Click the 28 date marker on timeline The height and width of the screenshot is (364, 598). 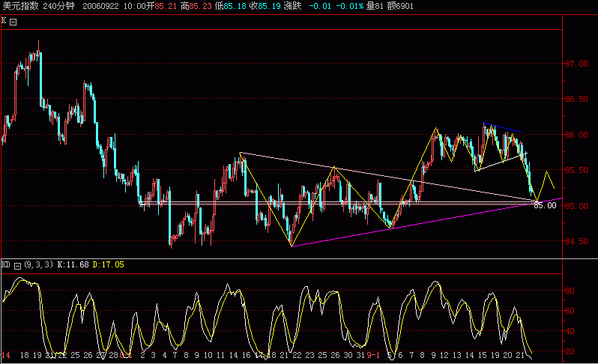click(113, 355)
